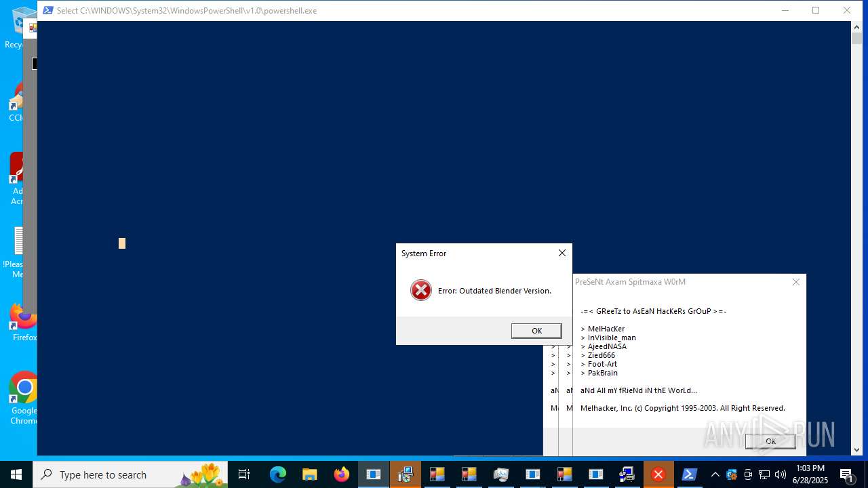Click the taskbar search box

tap(130, 474)
